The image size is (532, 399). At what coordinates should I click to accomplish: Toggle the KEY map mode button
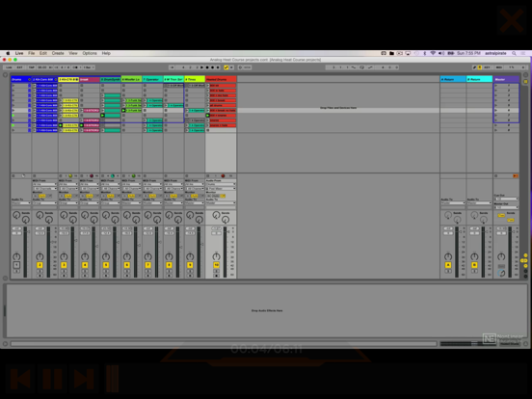tap(487, 67)
